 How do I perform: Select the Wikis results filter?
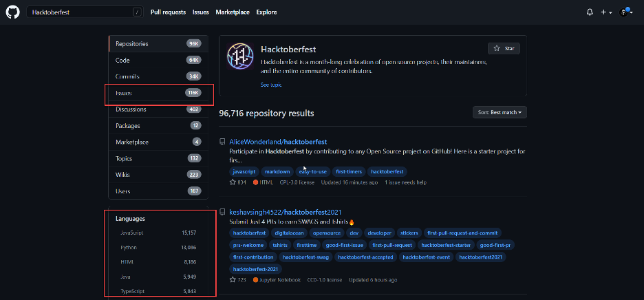tap(158, 175)
